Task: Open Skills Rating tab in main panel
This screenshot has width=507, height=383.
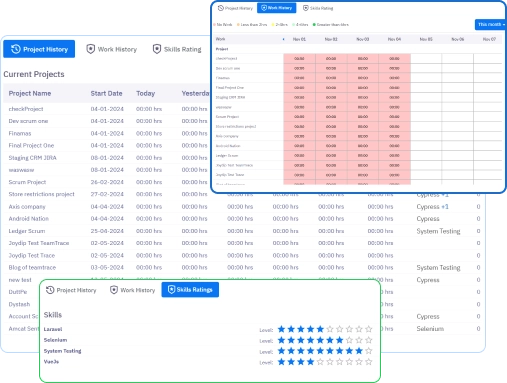Action: [x=177, y=49]
